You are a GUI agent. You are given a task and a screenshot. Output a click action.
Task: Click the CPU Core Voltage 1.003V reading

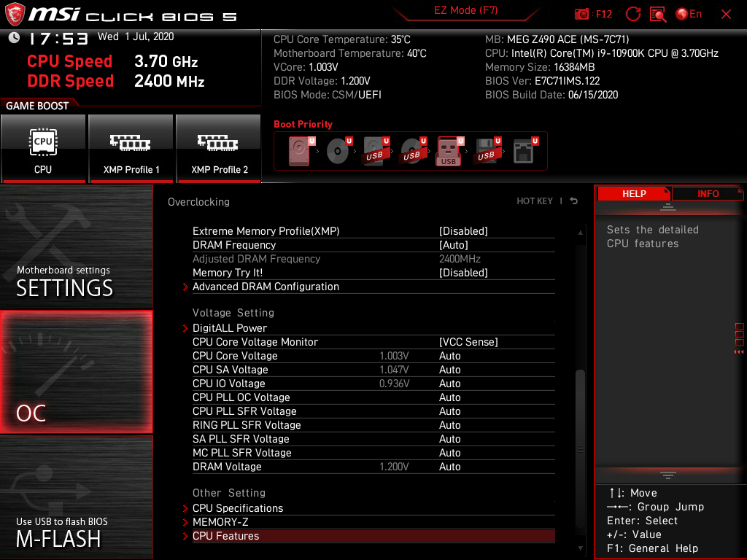click(394, 356)
